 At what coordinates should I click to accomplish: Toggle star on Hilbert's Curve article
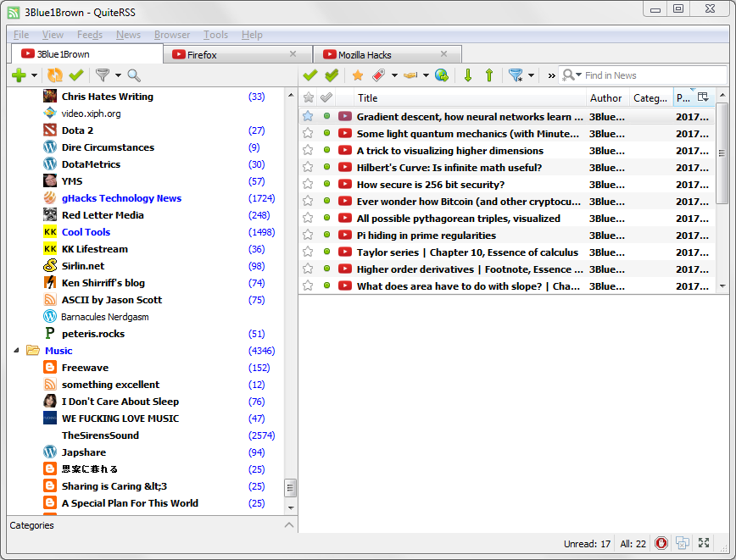click(x=308, y=168)
